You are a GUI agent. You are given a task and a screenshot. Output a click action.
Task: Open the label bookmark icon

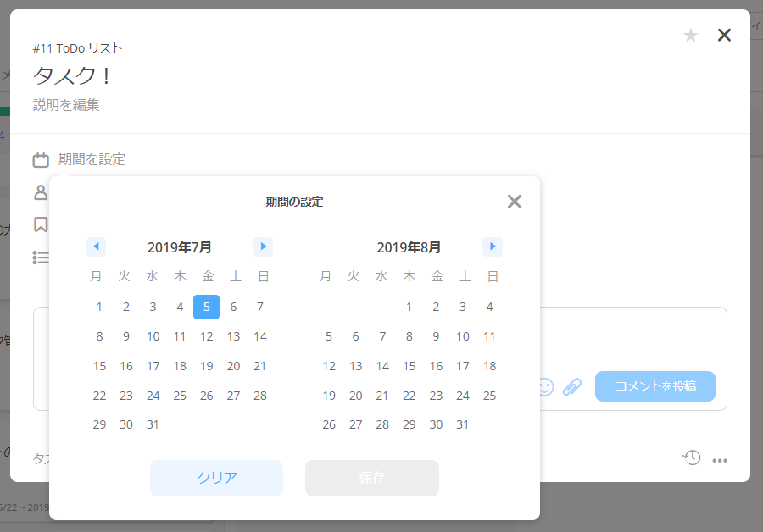click(39, 224)
